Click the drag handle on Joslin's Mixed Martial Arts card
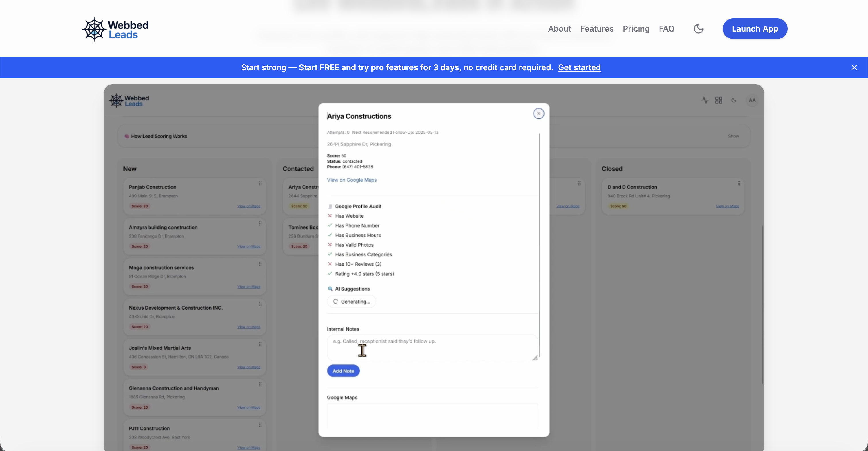 tap(260, 344)
